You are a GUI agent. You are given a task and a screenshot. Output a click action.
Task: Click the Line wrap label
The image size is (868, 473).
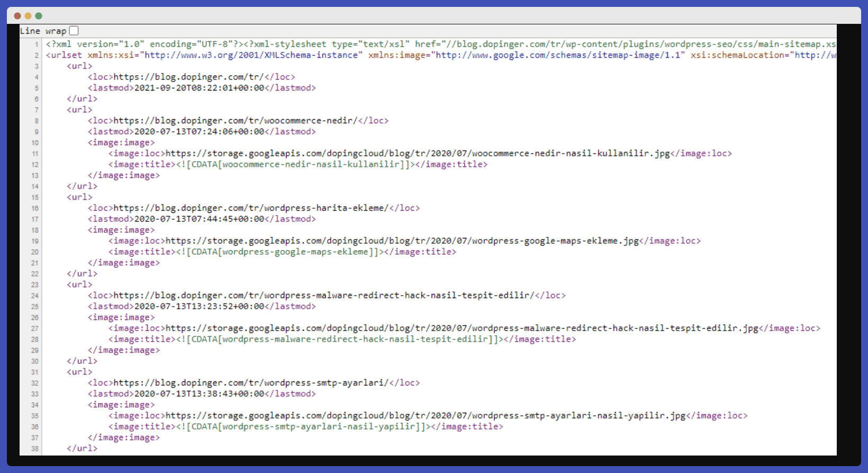(43, 31)
